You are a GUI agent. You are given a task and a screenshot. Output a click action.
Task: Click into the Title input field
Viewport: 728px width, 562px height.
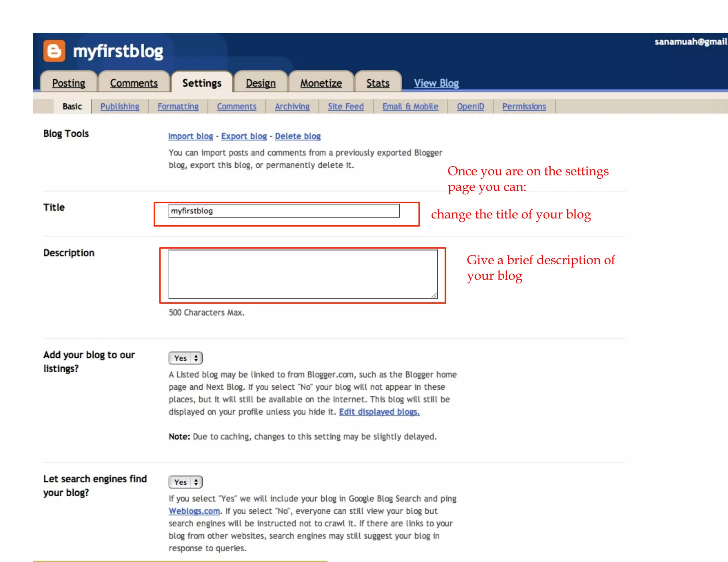[x=284, y=211]
